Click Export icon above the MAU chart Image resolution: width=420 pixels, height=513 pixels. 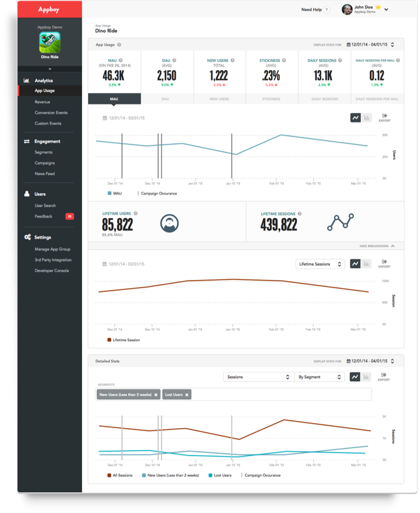click(x=384, y=117)
